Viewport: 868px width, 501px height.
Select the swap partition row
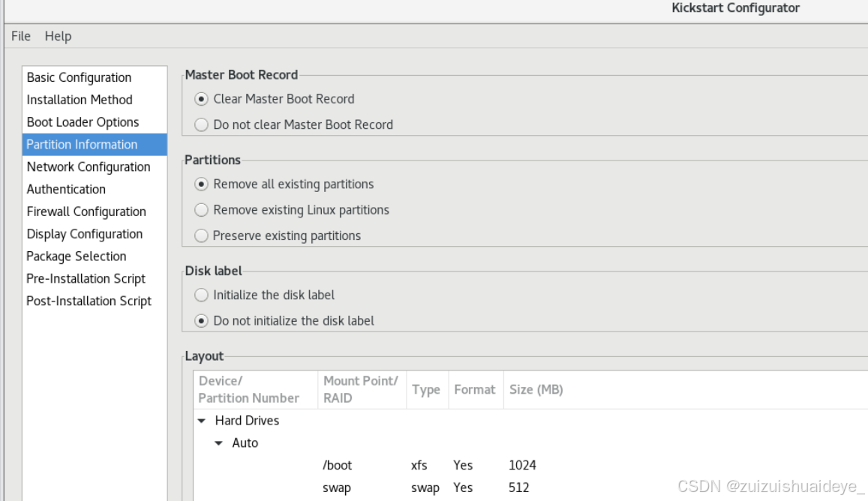pyautogui.click(x=530, y=487)
